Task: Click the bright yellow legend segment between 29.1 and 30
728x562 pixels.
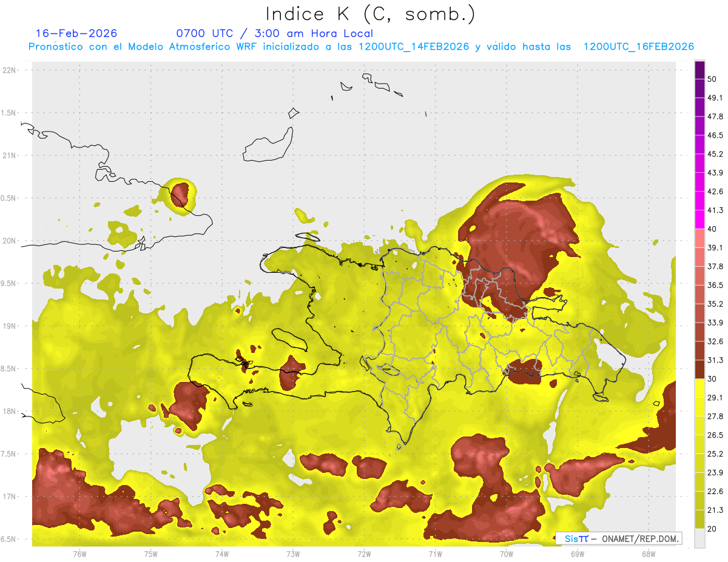Action: click(700, 388)
